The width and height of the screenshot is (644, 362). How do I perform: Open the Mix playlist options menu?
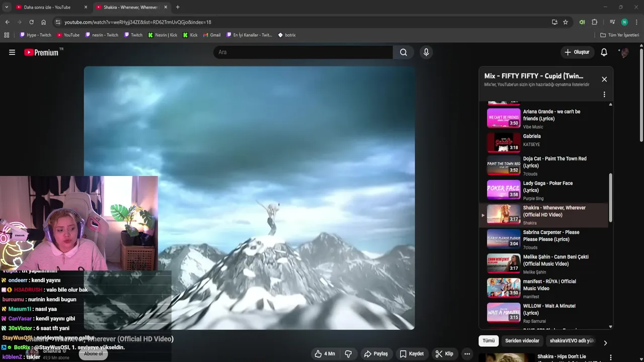(x=604, y=95)
